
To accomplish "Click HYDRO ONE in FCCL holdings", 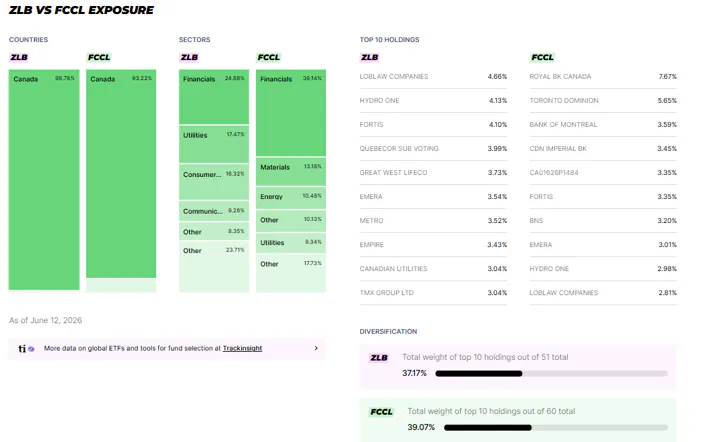I will click(549, 269).
